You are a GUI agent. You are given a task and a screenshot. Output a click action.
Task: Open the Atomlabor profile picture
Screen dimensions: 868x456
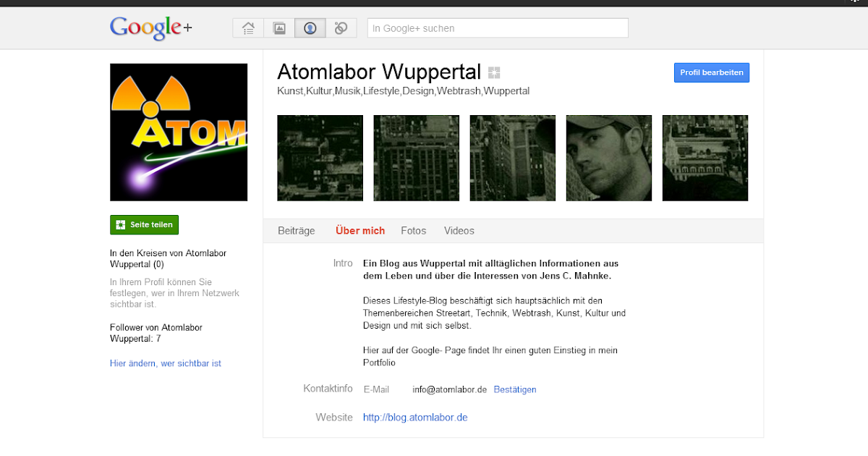pyautogui.click(x=179, y=132)
